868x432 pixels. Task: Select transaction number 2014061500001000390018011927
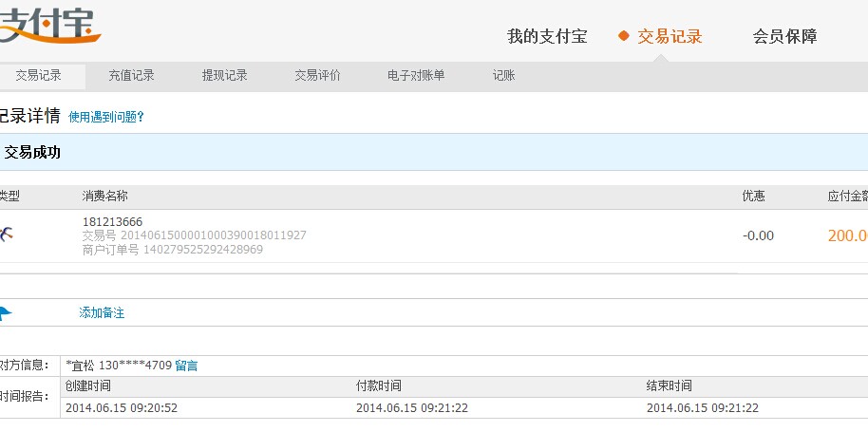(x=213, y=235)
